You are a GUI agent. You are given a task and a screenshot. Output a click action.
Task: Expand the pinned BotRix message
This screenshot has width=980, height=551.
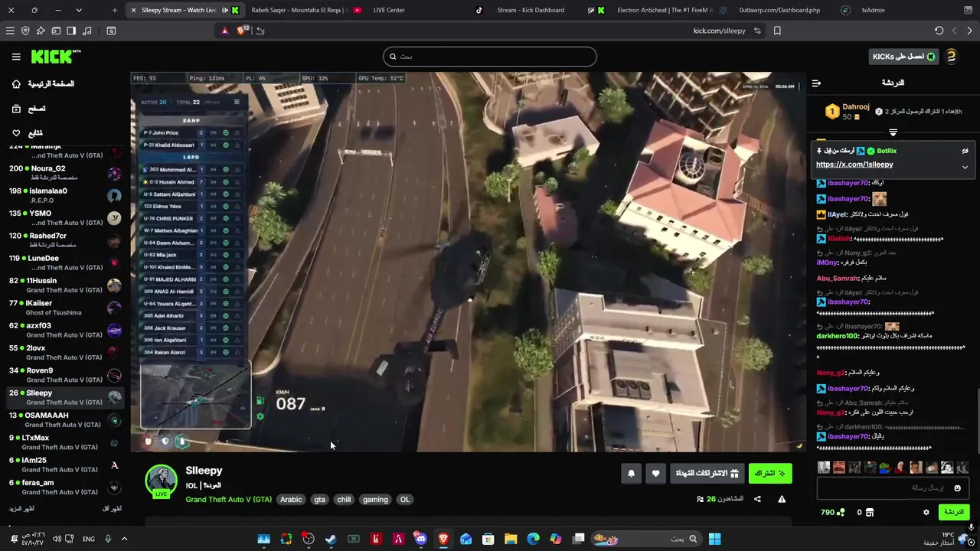[965, 167]
